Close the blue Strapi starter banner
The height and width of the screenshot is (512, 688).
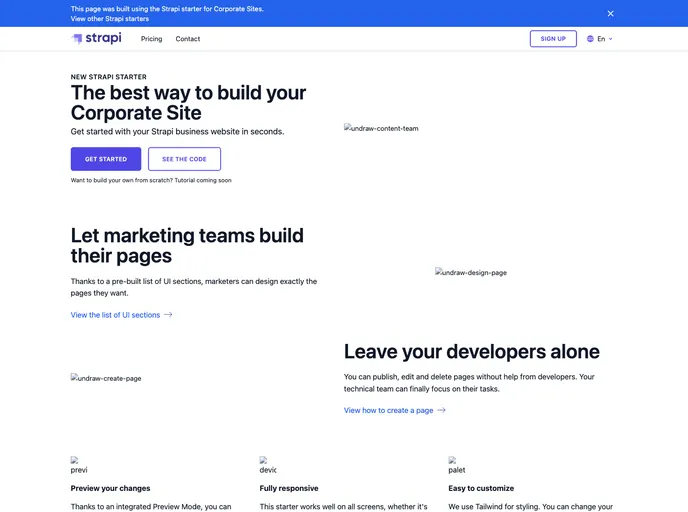pos(610,14)
